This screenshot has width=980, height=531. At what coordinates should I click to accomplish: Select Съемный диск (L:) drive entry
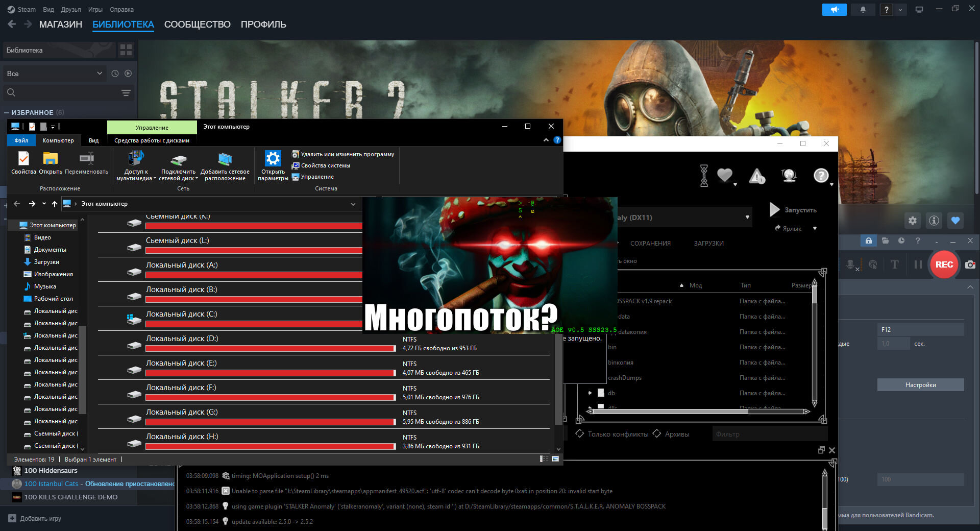click(230, 245)
